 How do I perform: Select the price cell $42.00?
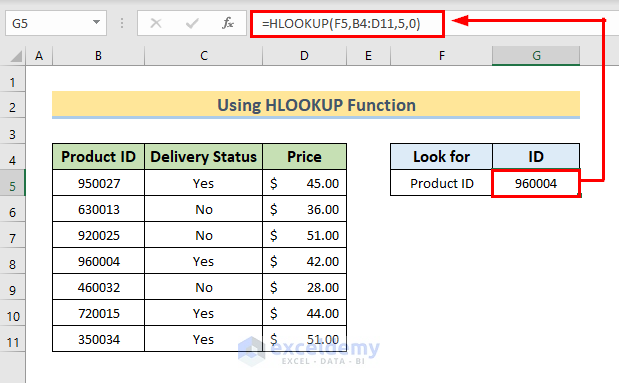tap(304, 261)
